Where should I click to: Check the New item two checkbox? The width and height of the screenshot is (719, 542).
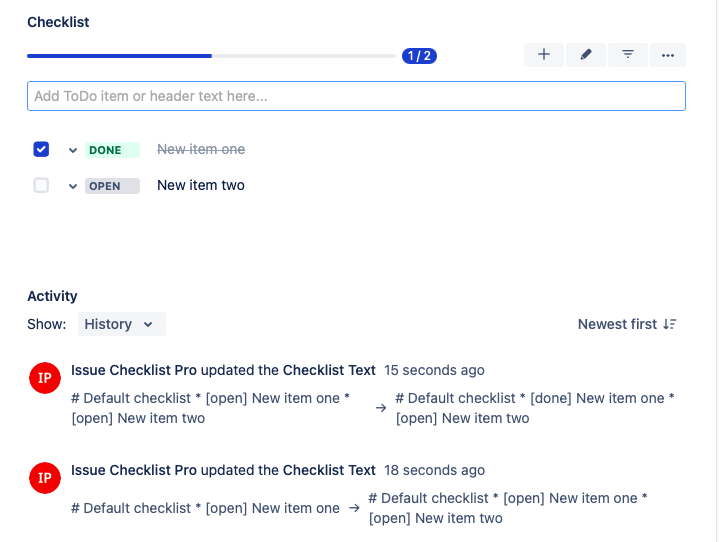41,185
